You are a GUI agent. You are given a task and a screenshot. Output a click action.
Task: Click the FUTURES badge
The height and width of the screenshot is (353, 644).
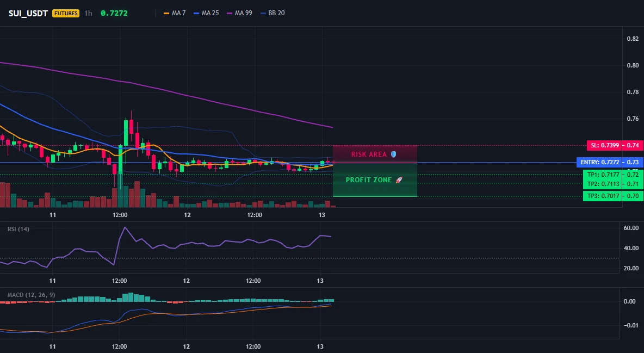[66, 13]
